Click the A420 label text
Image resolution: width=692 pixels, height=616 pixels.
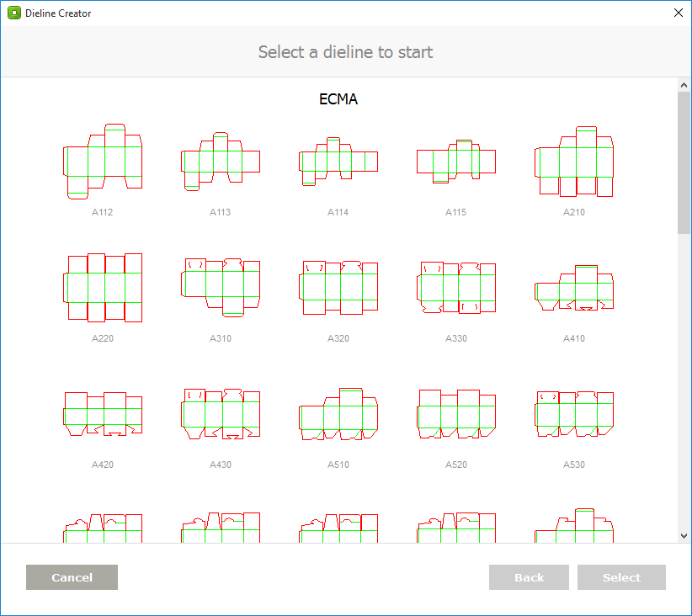click(x=103, y=465)
